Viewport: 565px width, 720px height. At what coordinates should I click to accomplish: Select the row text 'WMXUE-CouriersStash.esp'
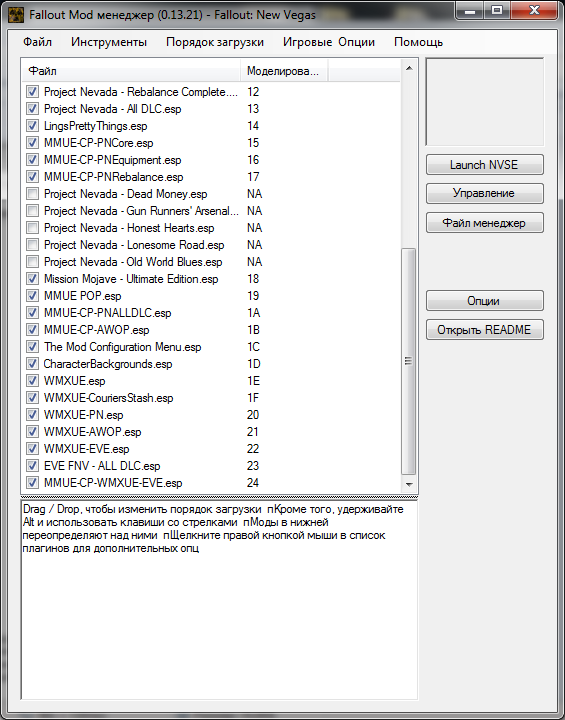coord(108,398)
